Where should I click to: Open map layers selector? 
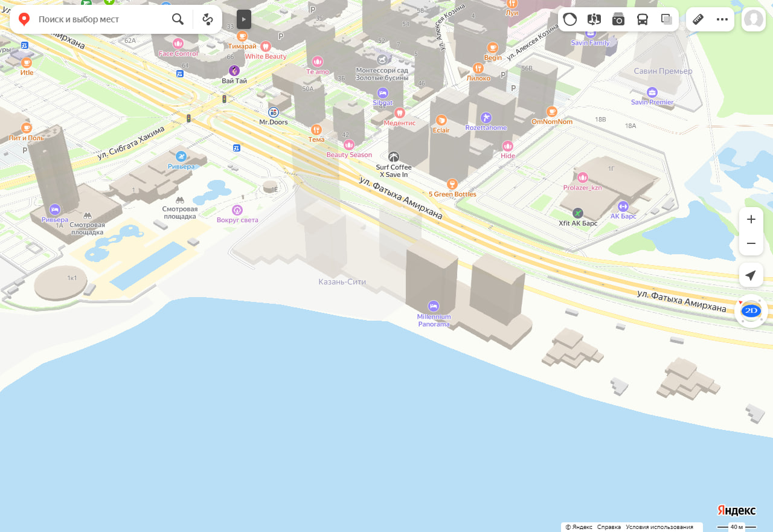(667, 19)
